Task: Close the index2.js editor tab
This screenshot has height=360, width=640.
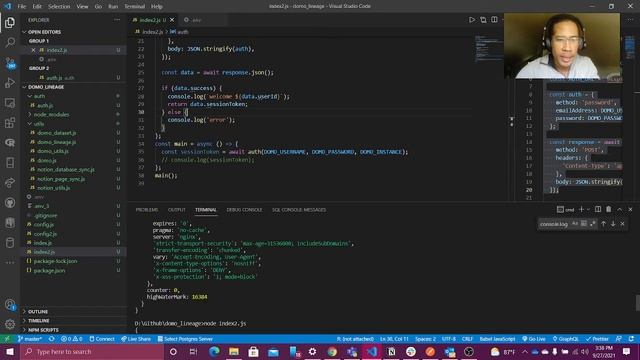Action: coord(172,20)
